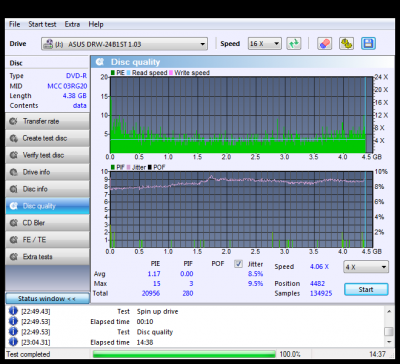Open the Start test menu
The image size is (400, 364).
click(42, 24)
